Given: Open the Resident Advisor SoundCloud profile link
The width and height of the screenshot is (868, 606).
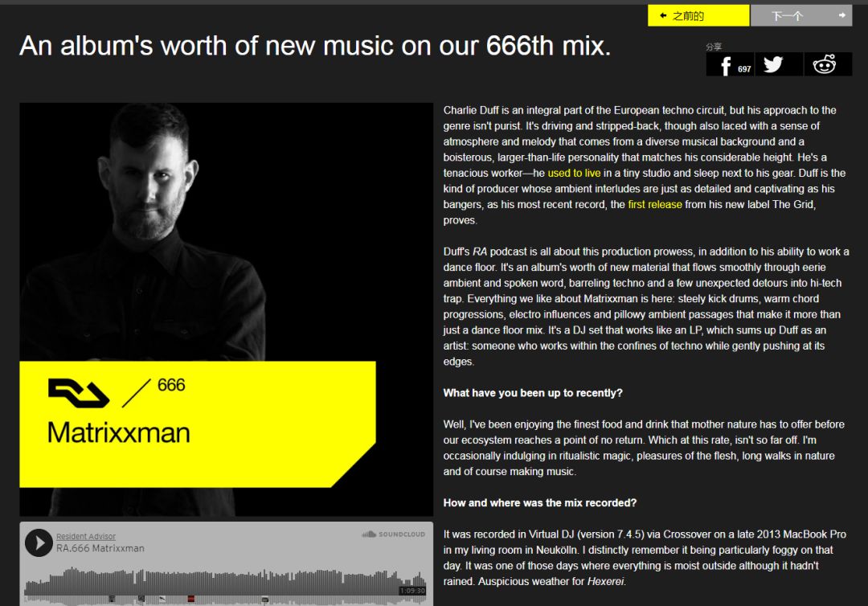Looking at the screenshot, I should pos(86,536).
